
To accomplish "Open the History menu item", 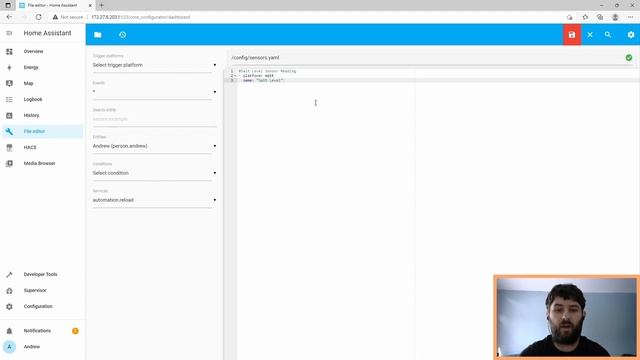I will pos(31,116).
